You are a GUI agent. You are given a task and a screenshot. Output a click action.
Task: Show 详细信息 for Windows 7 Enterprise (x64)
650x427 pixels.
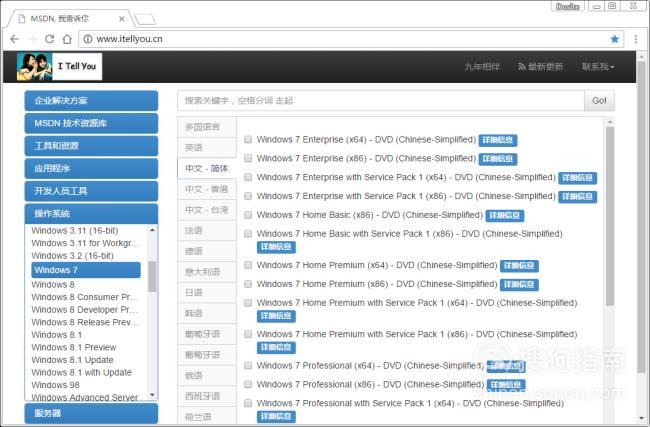point(498,140)
